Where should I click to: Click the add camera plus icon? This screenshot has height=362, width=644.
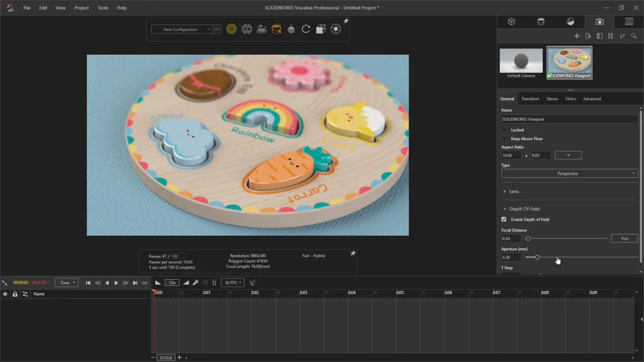pos(577,36)
